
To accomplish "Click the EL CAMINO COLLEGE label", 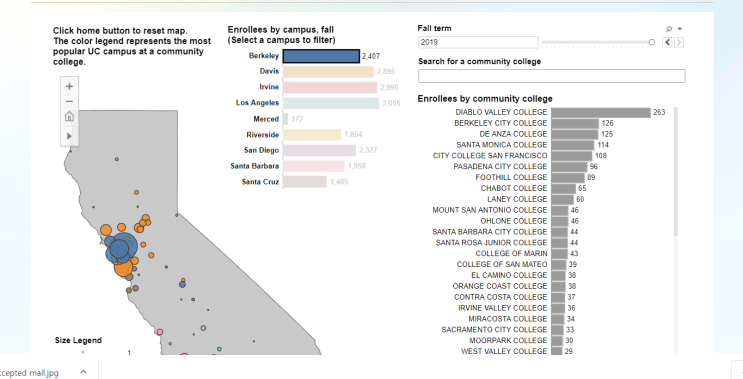I will pos(509,275).
